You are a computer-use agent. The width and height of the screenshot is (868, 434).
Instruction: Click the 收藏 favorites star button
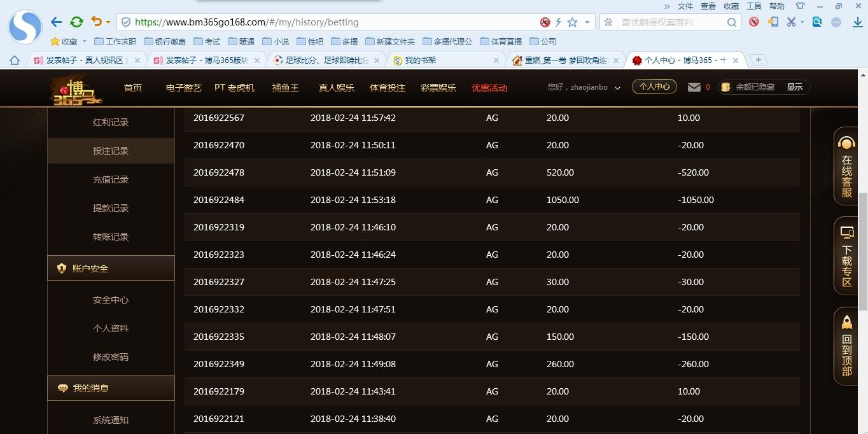64,41
